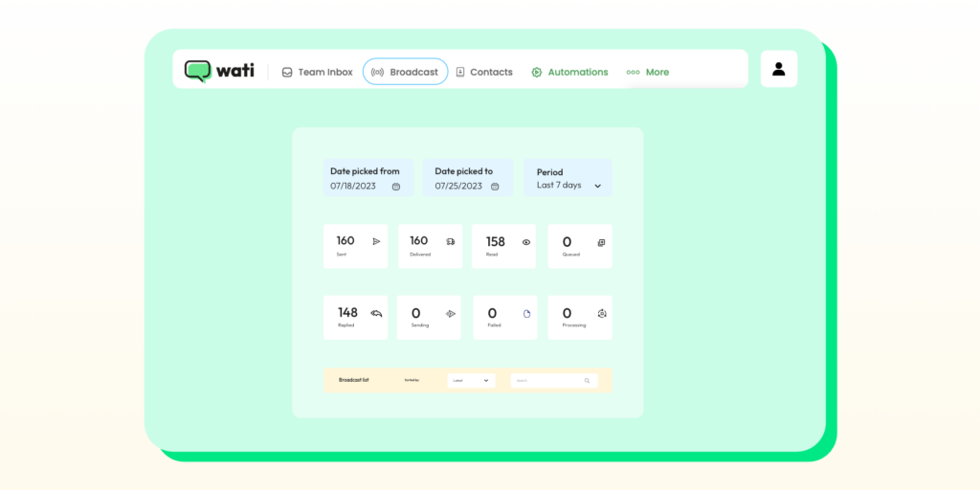Click the Read eye icon
The image size is (980, 490).
coord(526,242)
